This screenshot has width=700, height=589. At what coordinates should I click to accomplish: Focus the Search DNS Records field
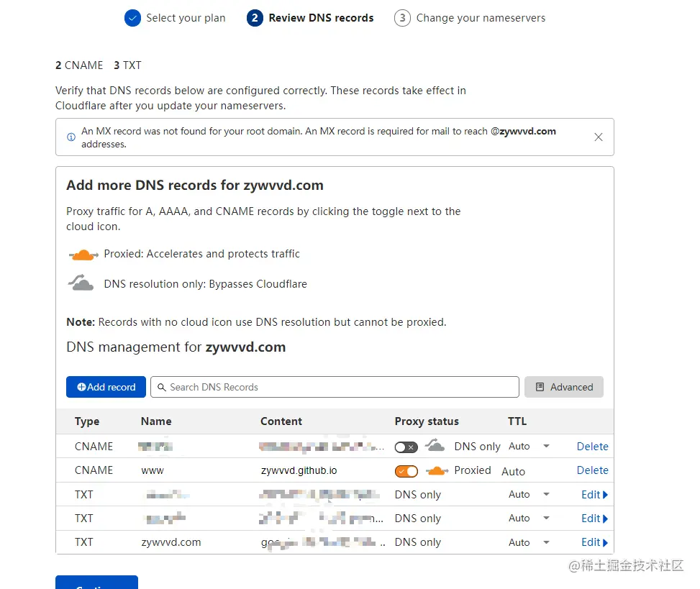[x=335, y=387]
